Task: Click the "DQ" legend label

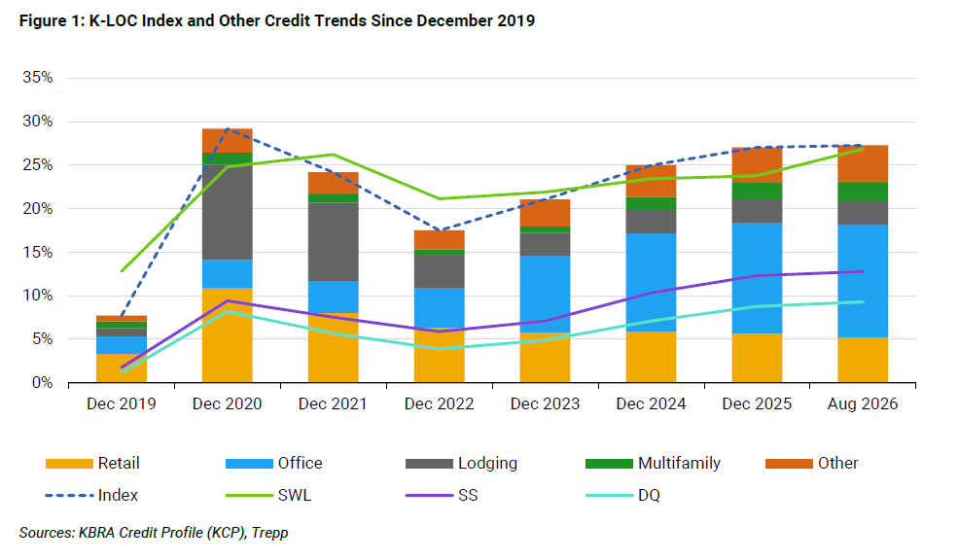Action: 650,495
